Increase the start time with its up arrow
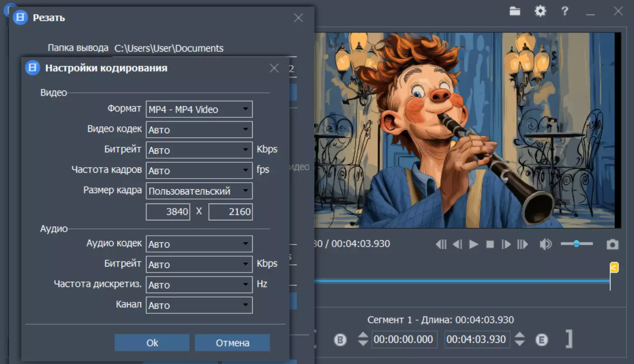634x364 pixels. [x=363, y=335]
